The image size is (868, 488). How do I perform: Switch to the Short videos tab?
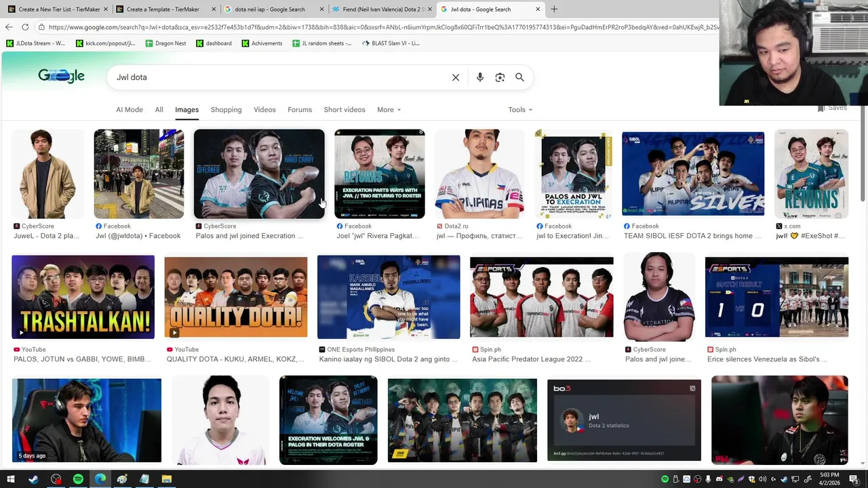pyautogui.click(x=344, y=110)
